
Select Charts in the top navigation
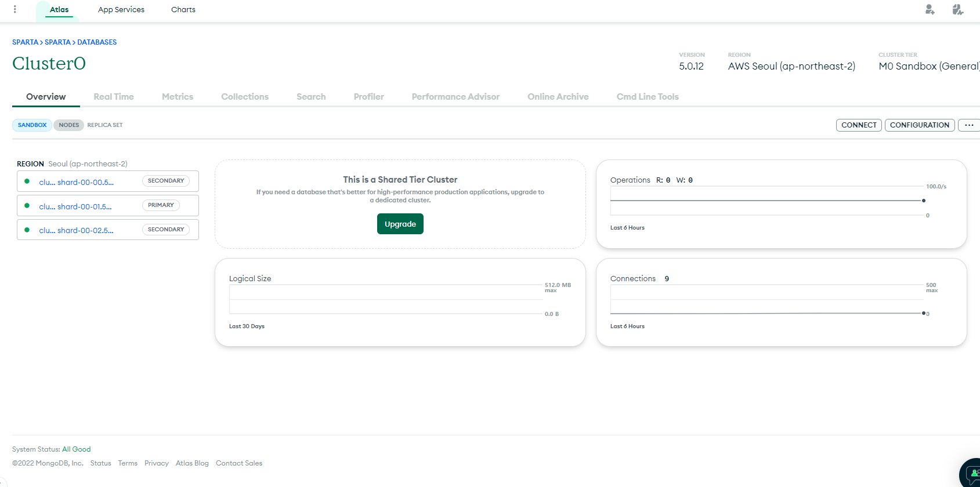tap(183, 10)
